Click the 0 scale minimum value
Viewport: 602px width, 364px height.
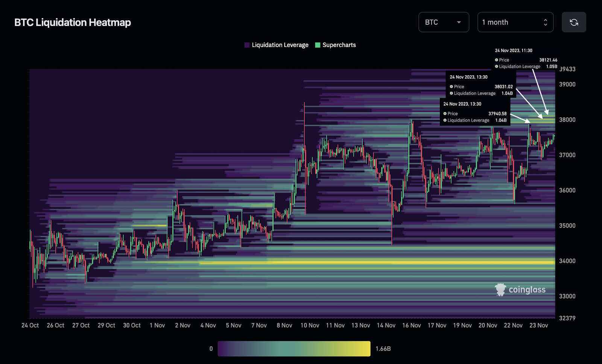coord(211,349)
